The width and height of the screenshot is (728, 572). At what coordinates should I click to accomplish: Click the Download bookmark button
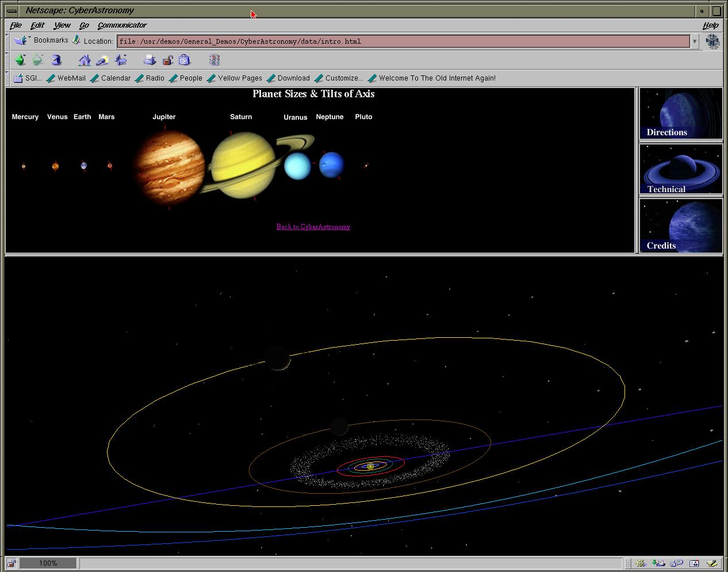pyautogui.click(x=288, y=78)
